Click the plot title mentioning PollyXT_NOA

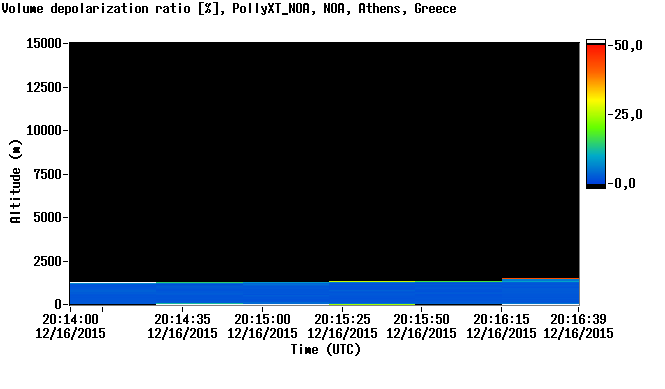229,8
